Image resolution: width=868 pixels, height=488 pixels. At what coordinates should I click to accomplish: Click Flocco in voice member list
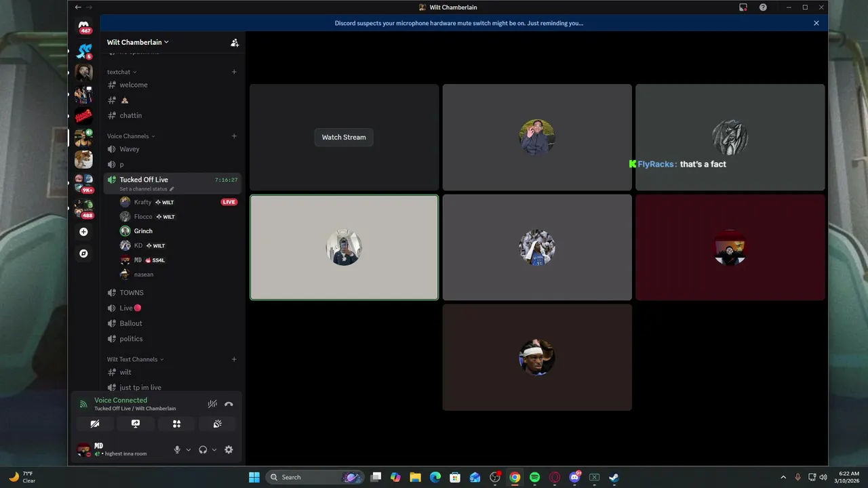178,217
